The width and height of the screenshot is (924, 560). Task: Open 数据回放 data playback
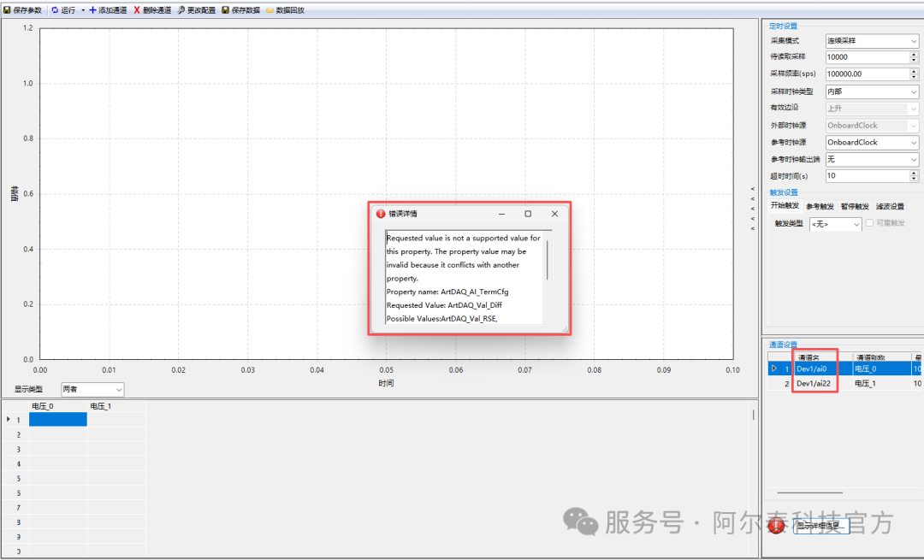click(x=285, y=10)
